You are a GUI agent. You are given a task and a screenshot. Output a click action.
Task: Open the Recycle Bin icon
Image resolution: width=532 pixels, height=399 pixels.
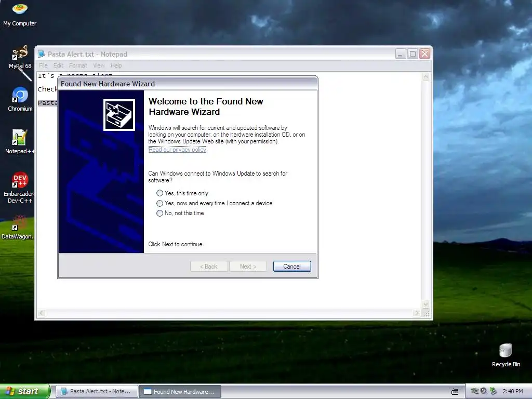[x=506, y=355]
